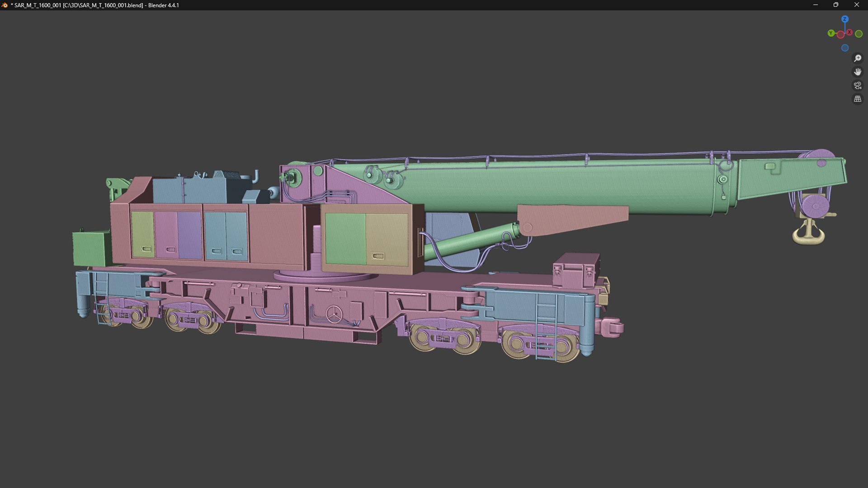
Task: Click the window title text SAR_M_T_1600_001
Action: pos(38,5)
